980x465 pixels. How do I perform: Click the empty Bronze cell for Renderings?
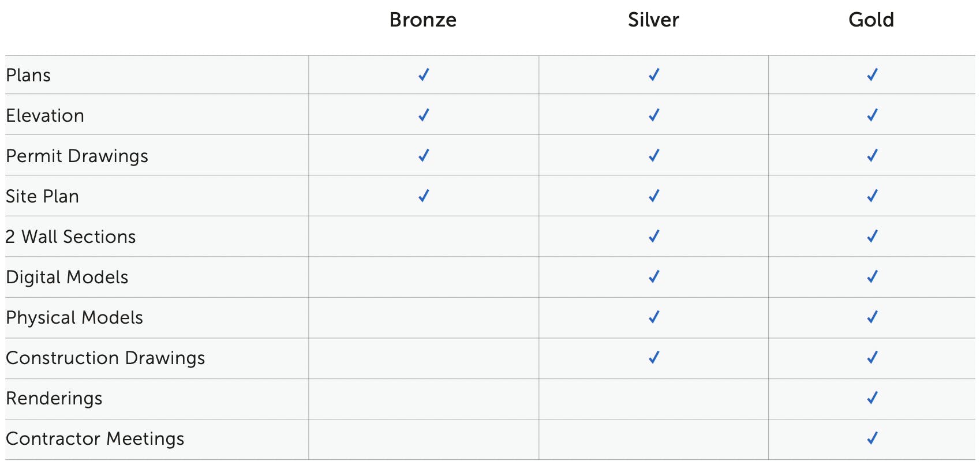[x=424, y=399]
